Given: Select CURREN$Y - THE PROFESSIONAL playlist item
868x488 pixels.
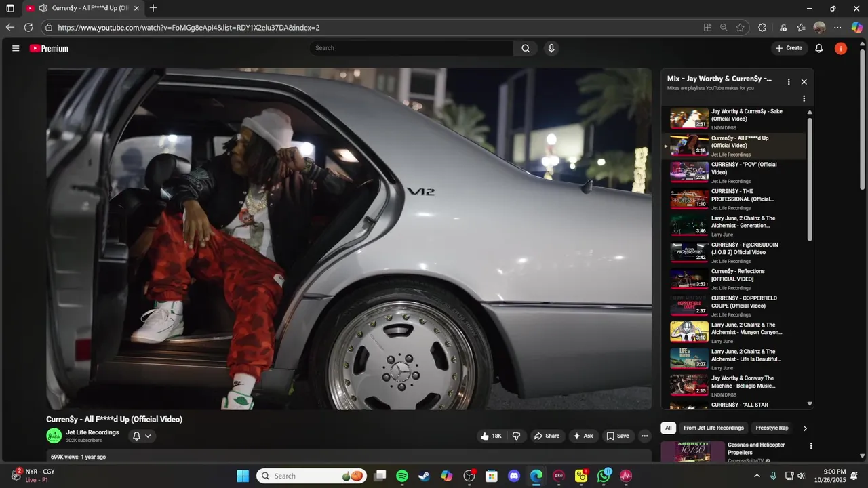Looking at the screenshot, I should pyautogui.click(x=734, y=199).
